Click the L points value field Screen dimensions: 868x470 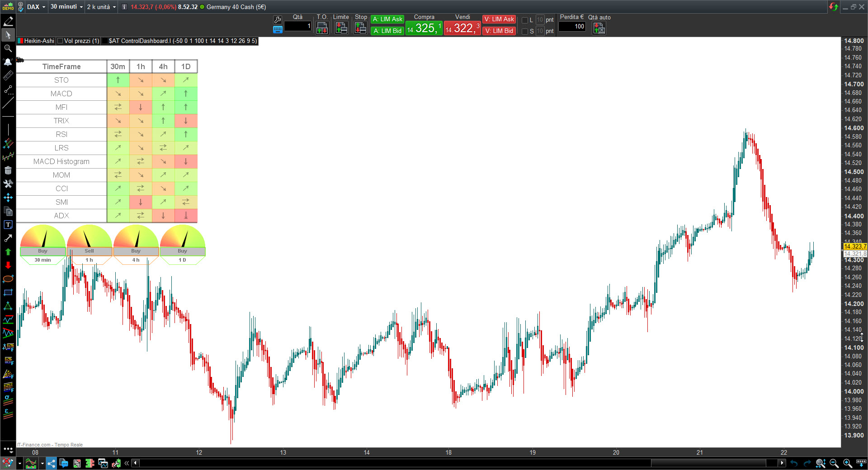click(540, 20)
